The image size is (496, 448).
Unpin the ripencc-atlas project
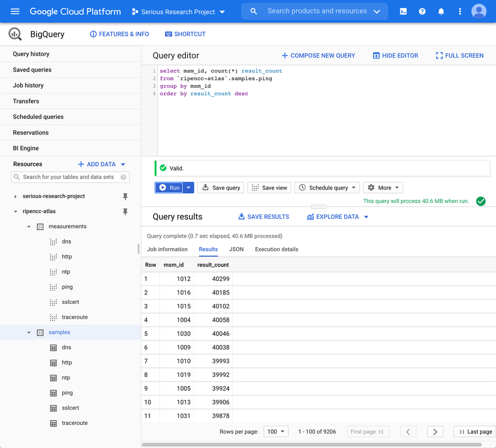point(125,211)
